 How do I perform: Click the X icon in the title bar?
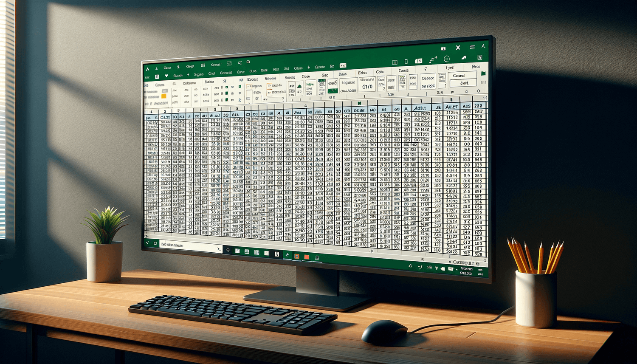tap(458, 48)
